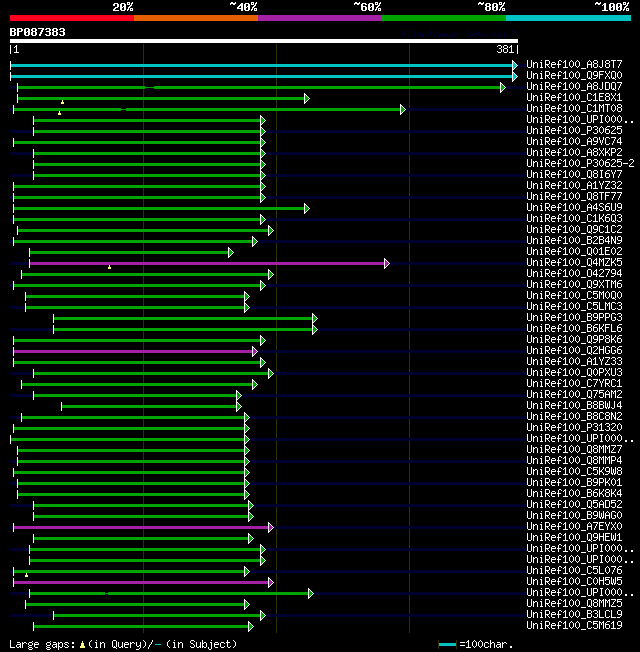The height and width of the screenshot is (652, 640).
Task: Click the UniRef100_A7EYX0 label
Action: 574,526
